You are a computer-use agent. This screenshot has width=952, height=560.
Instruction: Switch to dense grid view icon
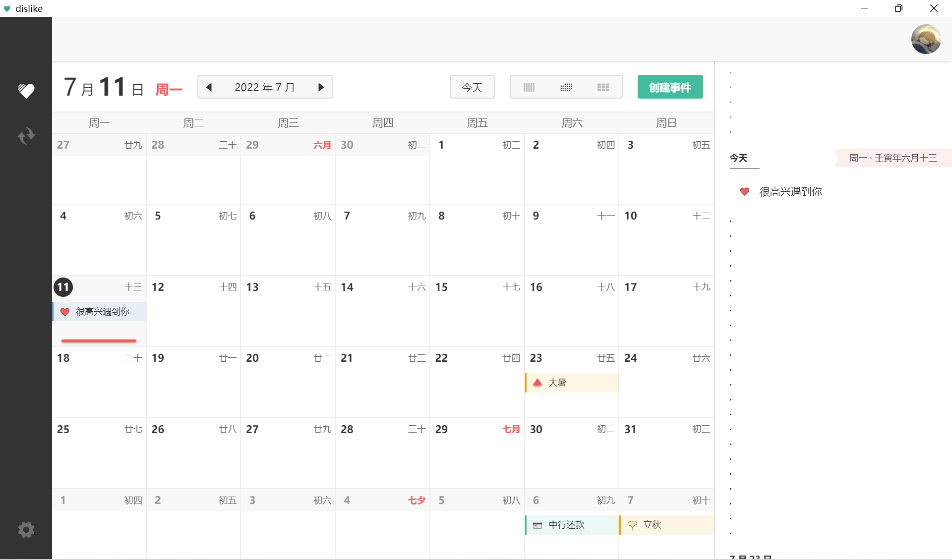tap(566, 87)
